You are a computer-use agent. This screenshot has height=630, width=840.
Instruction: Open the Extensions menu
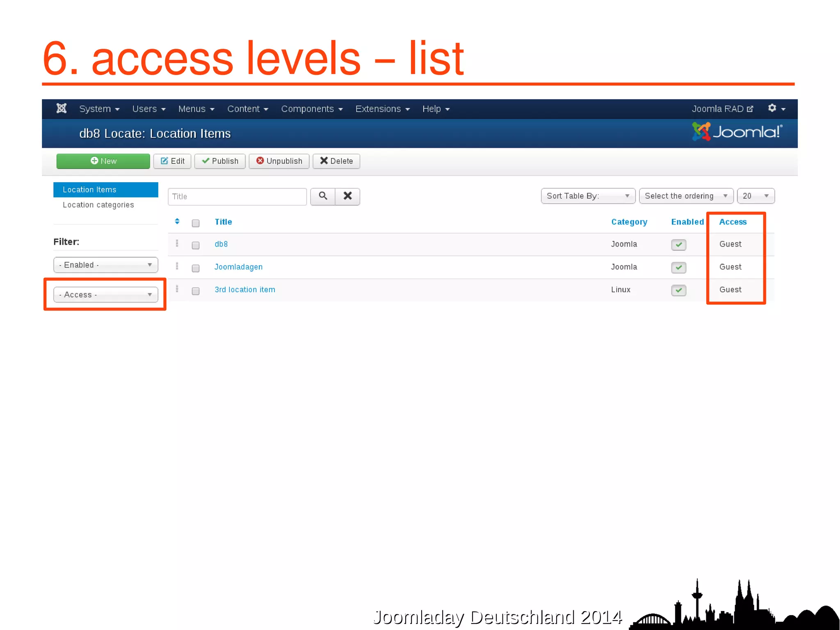pyautogui.click(x=383, y=109)
